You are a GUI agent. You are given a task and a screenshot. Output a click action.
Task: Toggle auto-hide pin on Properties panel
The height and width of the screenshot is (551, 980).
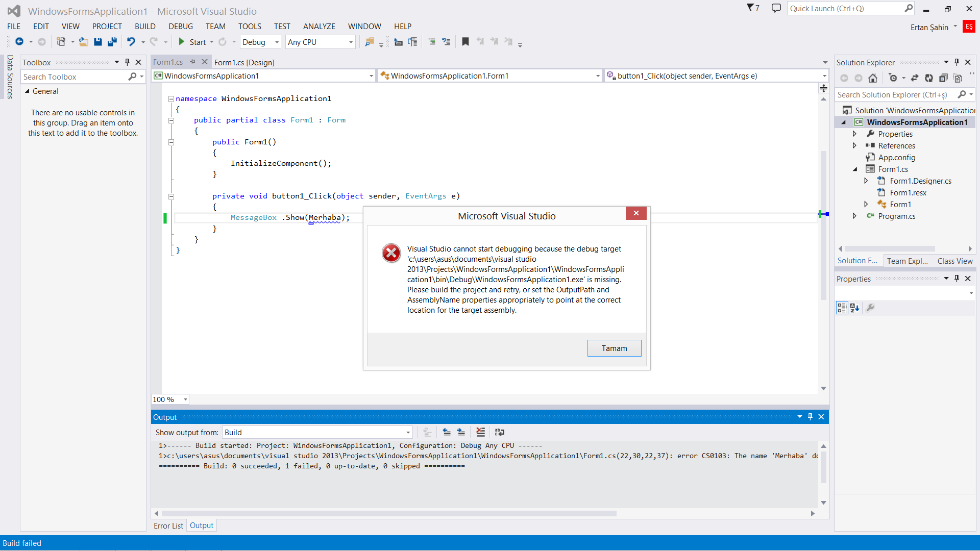click(957, 279)
